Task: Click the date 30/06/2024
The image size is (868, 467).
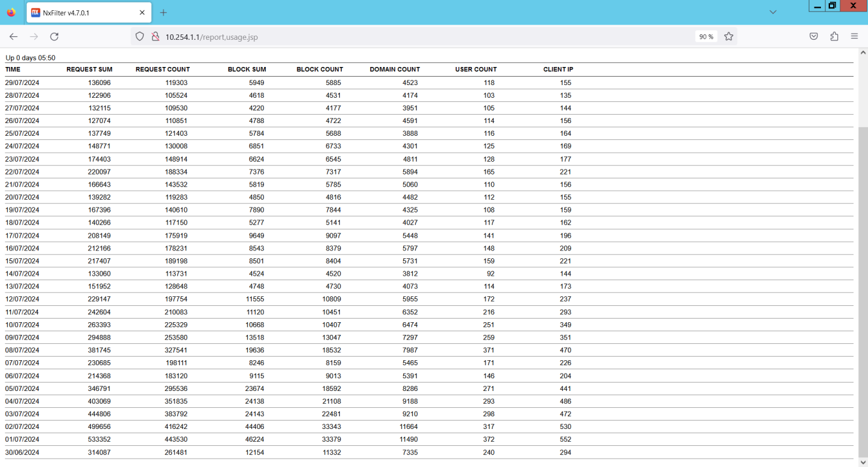Action: (x=22, y=453)
